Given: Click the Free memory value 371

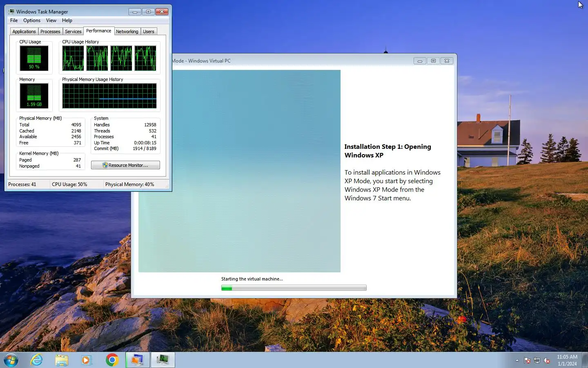Looking at the screenshot, I should [x=78, y=143].
